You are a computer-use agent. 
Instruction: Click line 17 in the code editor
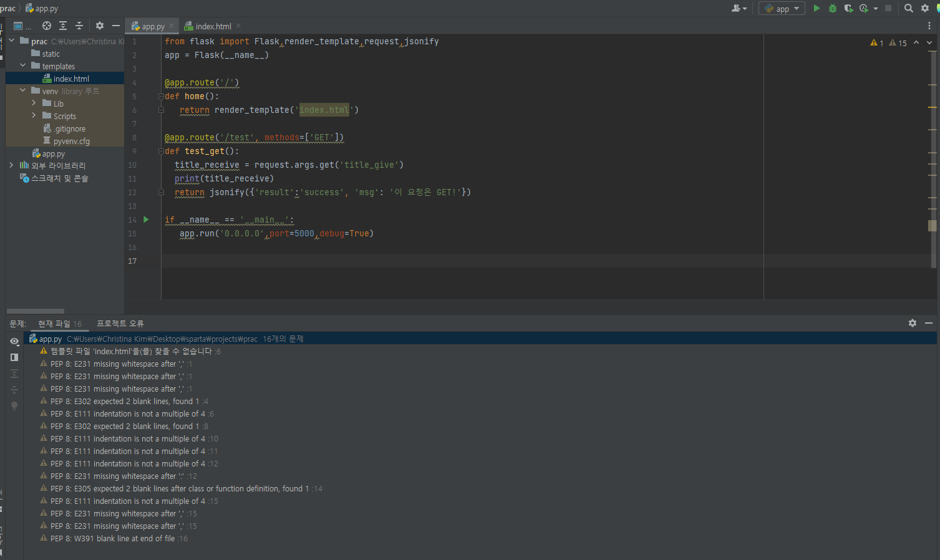(462, 261)
